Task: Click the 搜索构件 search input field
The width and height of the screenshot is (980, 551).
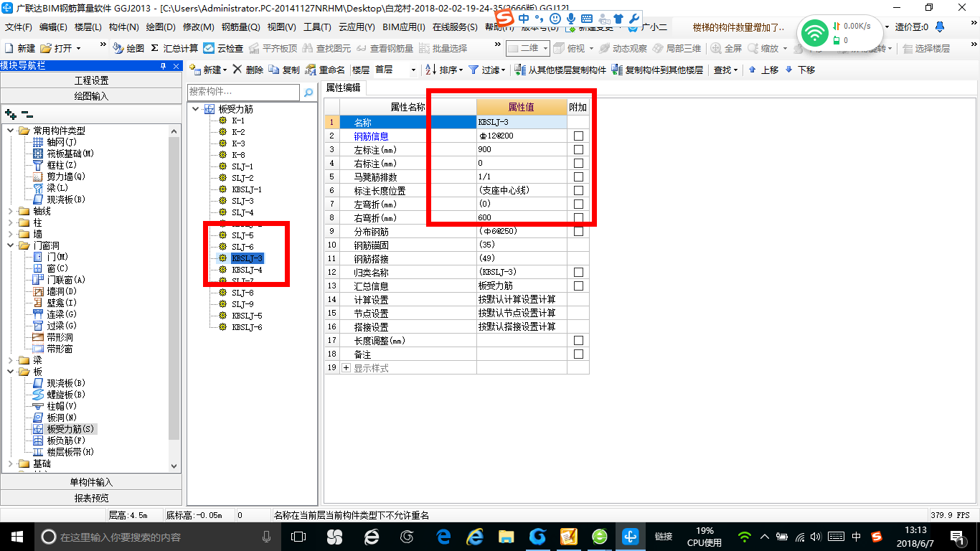Action: 243,92
